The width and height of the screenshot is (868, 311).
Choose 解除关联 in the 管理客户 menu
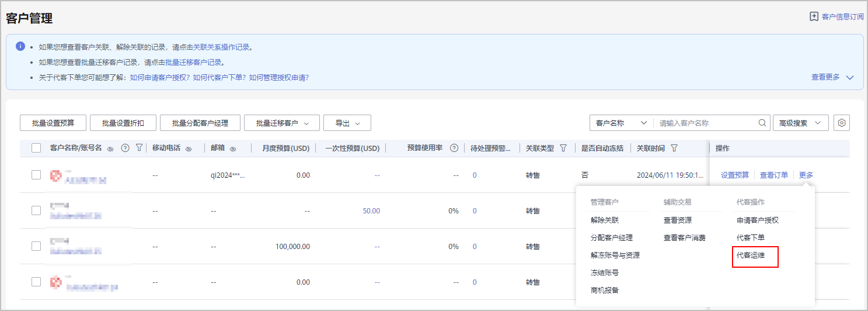604,220
